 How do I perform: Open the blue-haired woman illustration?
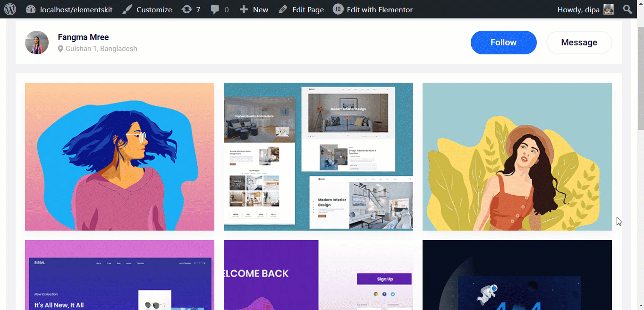click(x=119, y=156)
